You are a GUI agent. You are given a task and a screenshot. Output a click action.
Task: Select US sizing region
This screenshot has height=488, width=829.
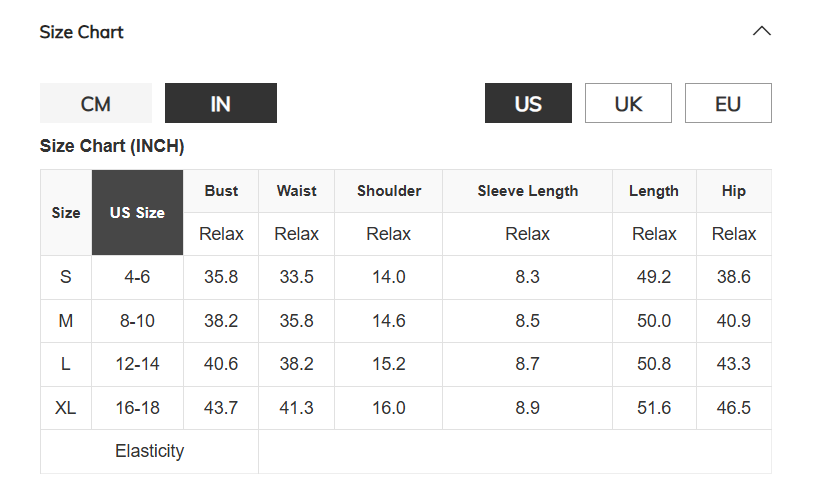tap(528, 103)
